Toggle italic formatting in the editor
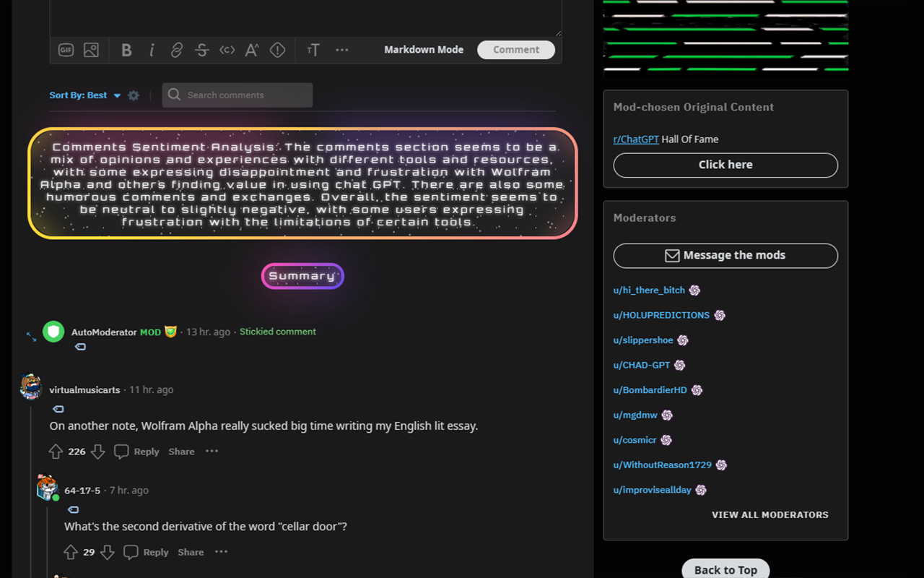This screenshot has width=924, height=578. tap(152, 50)
